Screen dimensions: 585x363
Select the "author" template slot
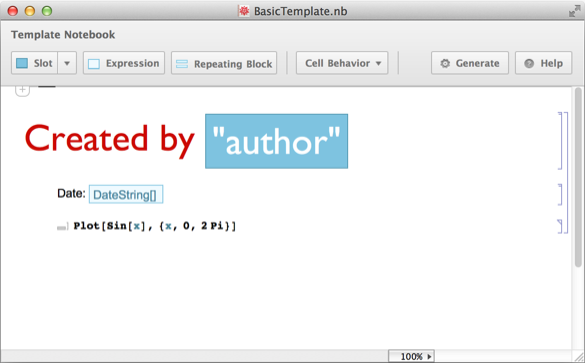[276, 141]
